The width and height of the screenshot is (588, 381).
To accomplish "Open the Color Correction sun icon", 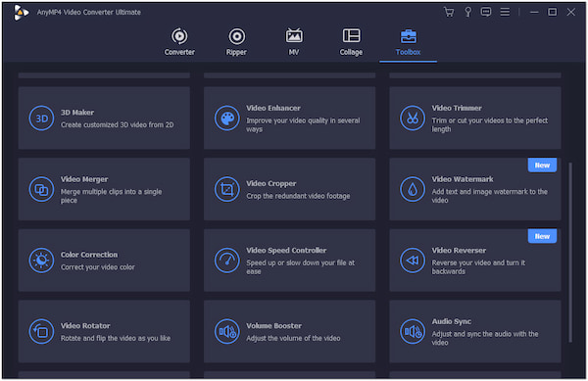I will coord(41,261).
